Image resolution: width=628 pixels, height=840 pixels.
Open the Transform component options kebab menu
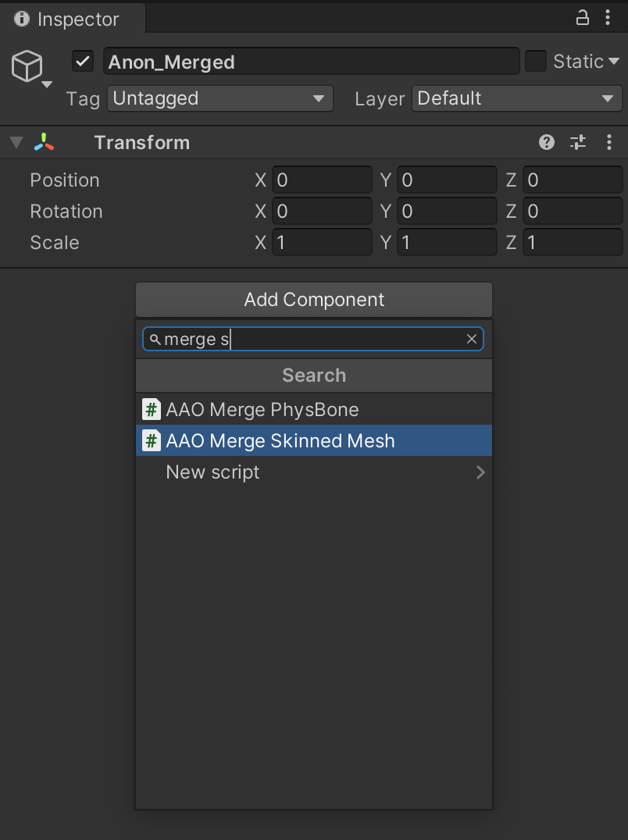point(609,142)
